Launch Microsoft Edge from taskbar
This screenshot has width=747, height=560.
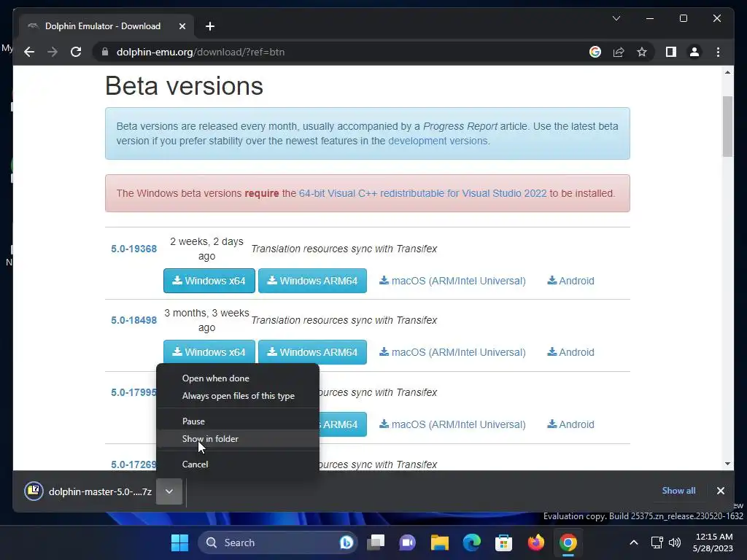pos(472,542)
